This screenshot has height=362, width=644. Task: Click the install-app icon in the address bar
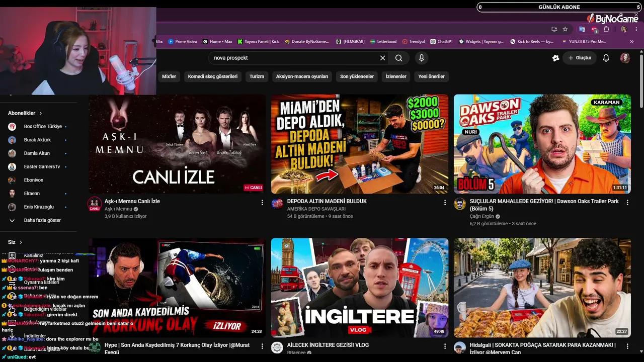554,29
